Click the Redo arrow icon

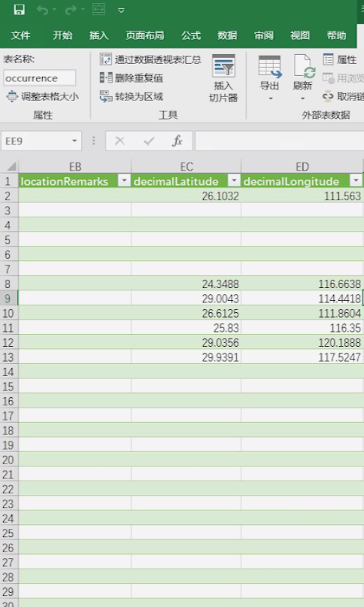tap(71, 10)
